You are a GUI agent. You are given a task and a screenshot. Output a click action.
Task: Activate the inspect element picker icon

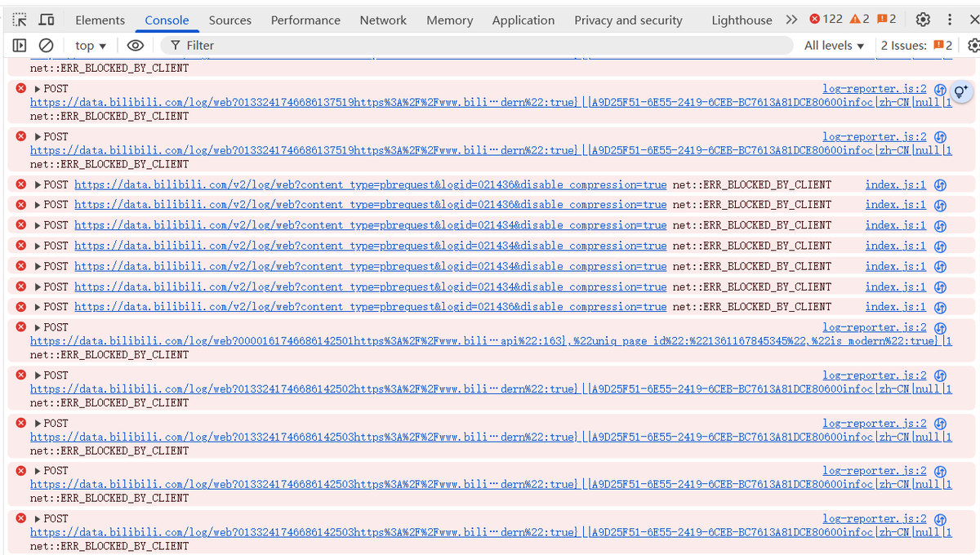click(20, 20)
